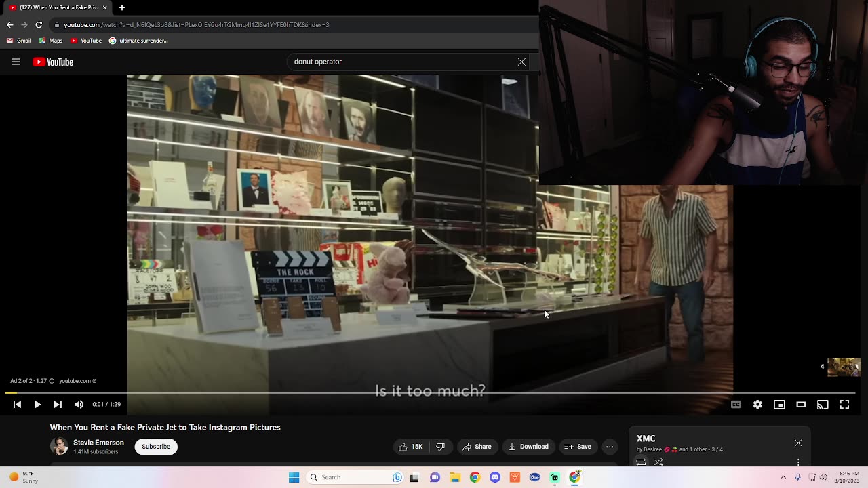Open Discord from the taskbar
868x488 pixels.
tap(495, 477)
